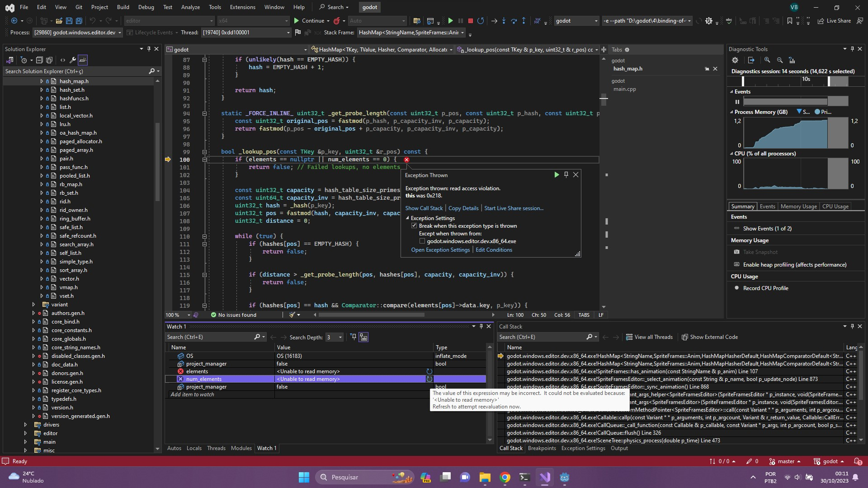Open Diagnostic Tools settings gear
Image resolution: width=868 pixels, height=488 pixels.
(735, 60)
